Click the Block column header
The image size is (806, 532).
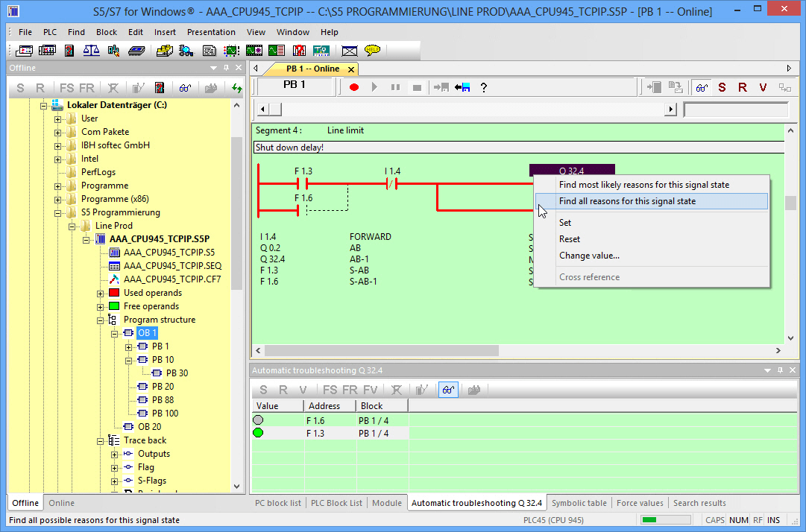tap(382, 405)
